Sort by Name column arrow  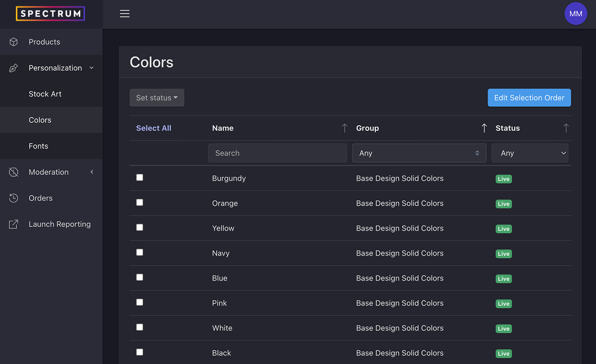click(x=344, y=128)
